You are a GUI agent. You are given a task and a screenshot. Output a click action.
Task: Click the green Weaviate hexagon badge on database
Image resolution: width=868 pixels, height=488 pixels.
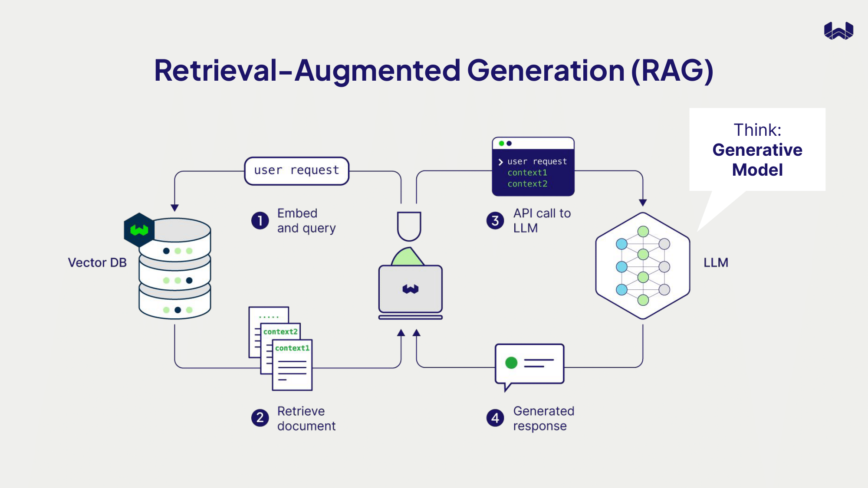coord(139,230)
